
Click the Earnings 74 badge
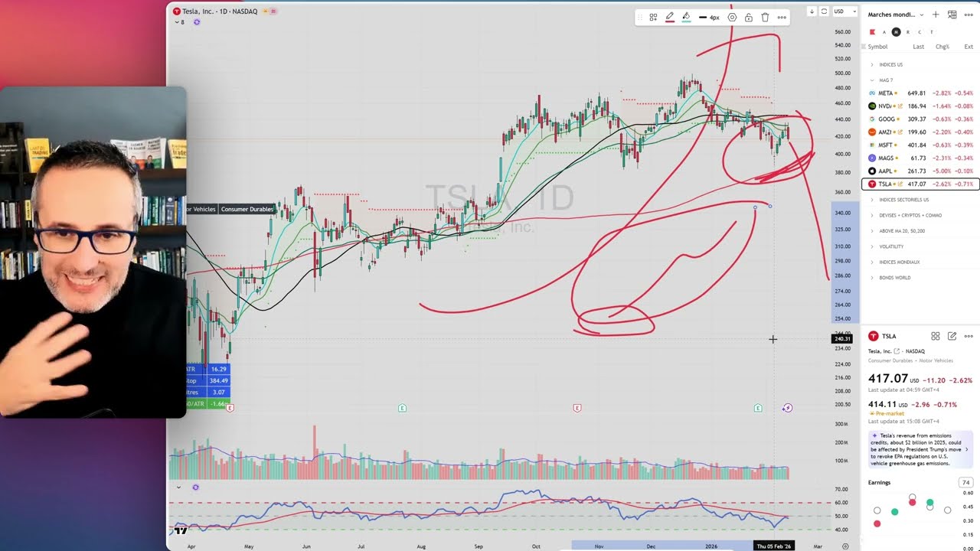966,483
